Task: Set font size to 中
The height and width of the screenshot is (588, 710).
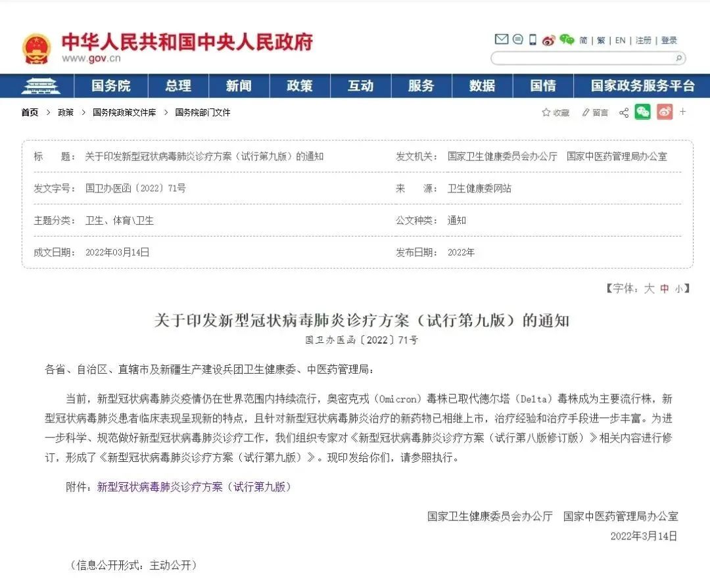Action: [x=664, y=289]
